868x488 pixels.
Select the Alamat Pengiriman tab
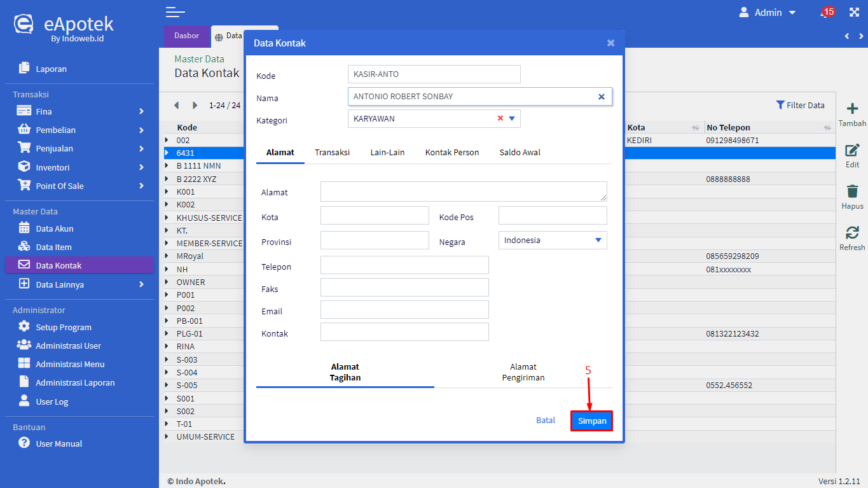click(523, 372)
